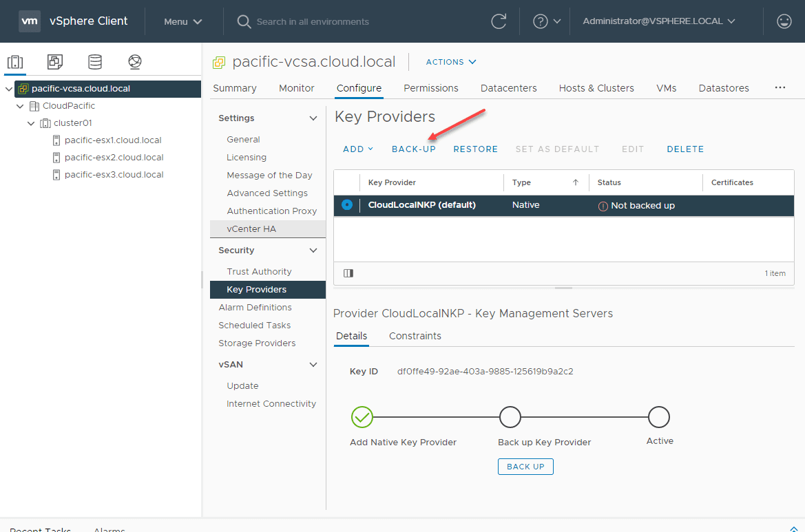Open the column manager icon below the table

[x=348, y=273]
